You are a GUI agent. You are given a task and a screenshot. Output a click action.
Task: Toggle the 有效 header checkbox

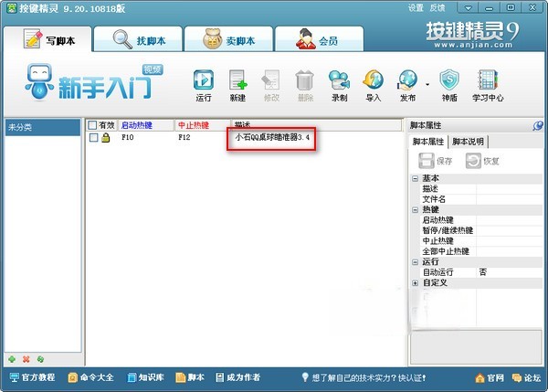92,125
